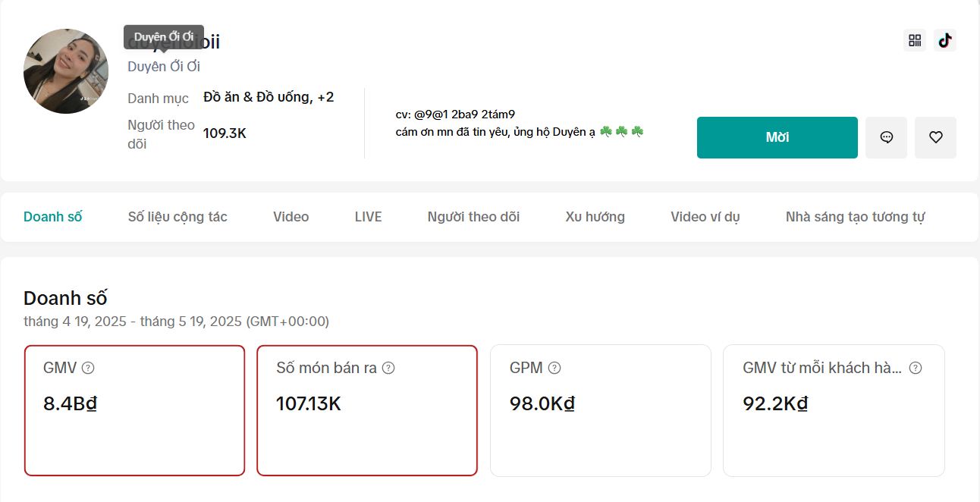Go to the Video tab
Image resolution: width=980 pixels, height=502 pixels.
tap(291, 217)
